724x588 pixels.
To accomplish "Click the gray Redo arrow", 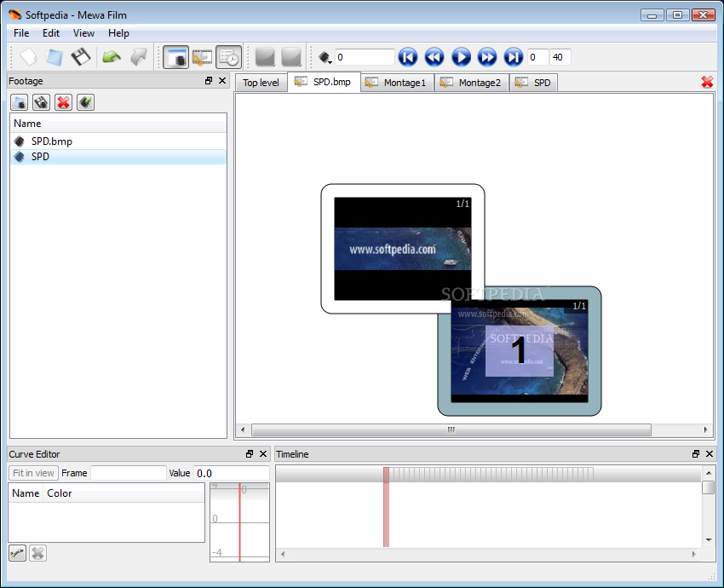I will pyautogui.click(x=139, y=57).
